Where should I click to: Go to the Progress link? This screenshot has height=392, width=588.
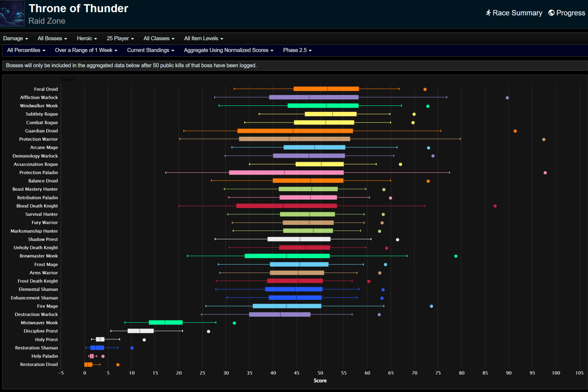[571, 13]
